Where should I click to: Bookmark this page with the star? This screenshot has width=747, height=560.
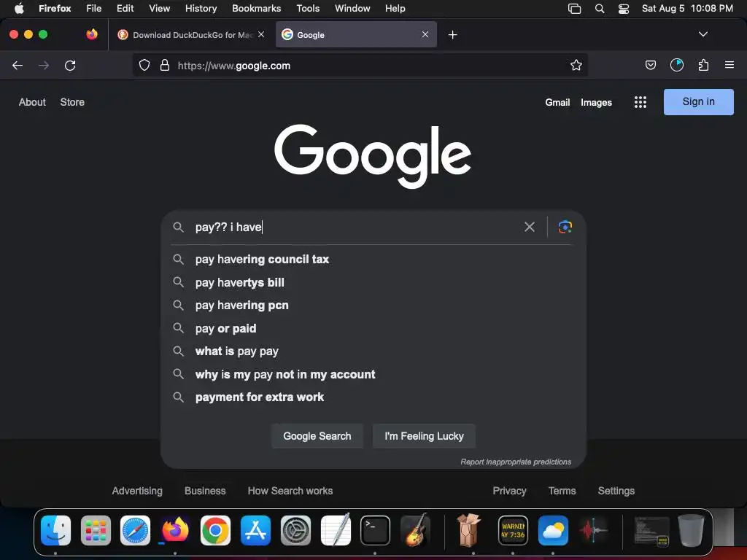576,65
